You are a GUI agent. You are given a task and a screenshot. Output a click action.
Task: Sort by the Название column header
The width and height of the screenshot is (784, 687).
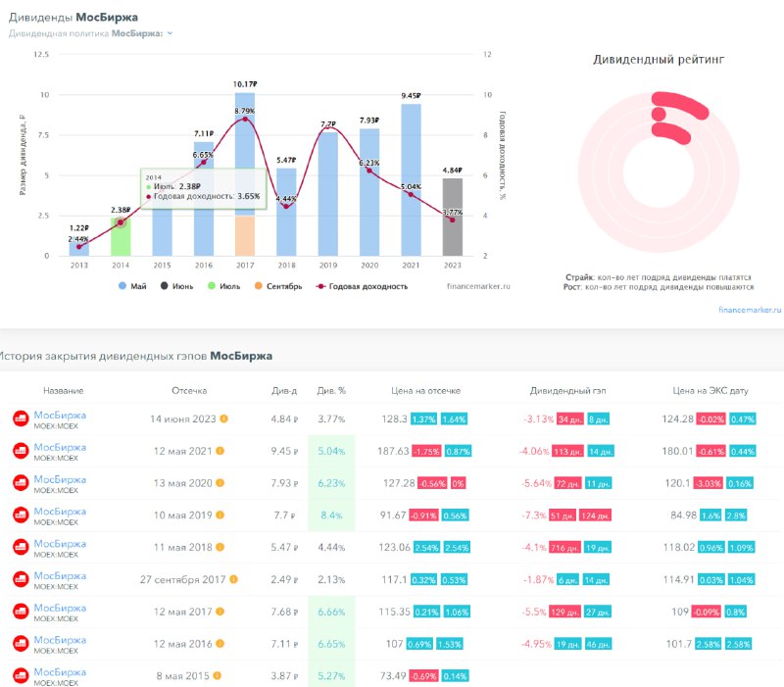[x=63, y=390]
